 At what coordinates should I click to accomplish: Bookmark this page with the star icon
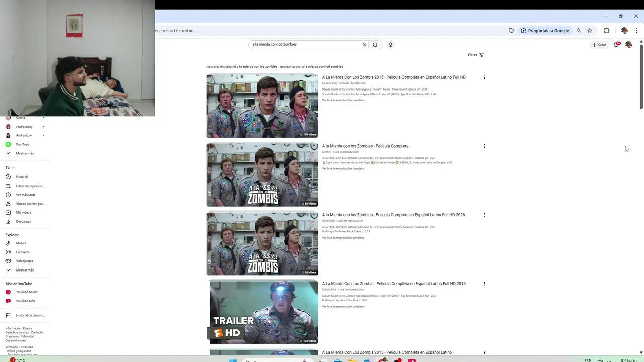[x=590, y=31]
